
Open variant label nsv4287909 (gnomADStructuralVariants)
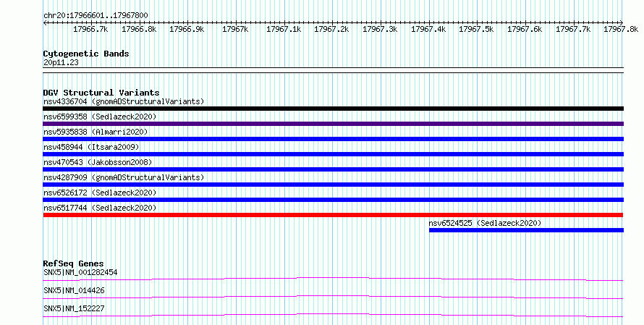(124, 177)
